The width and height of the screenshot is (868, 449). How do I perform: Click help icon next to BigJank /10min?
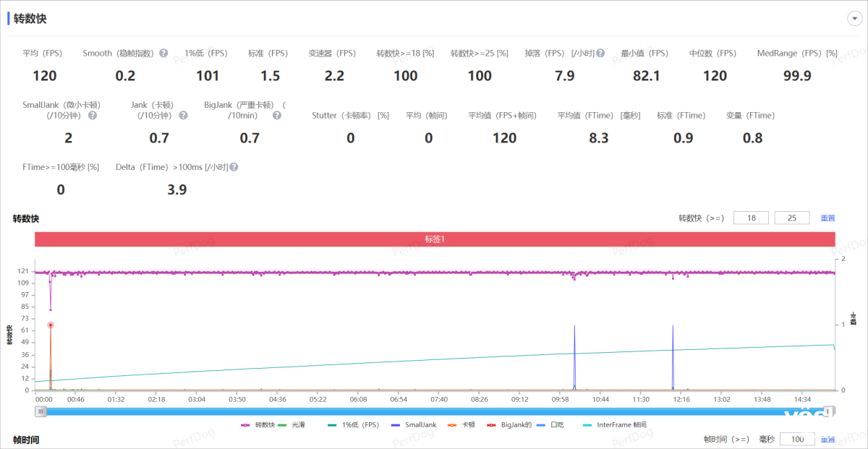[x=276, y=116]
